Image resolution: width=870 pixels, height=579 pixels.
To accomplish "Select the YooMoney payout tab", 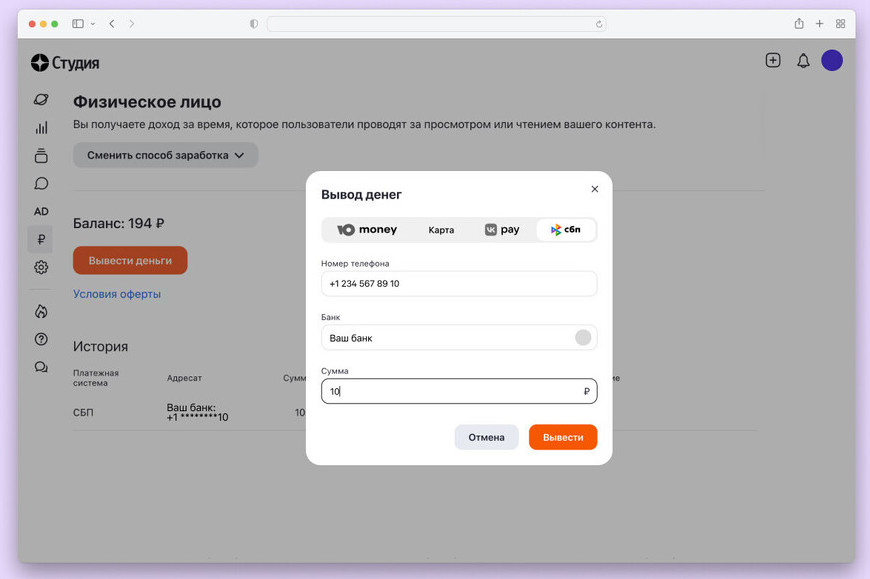I will pyautogui.click(x=367, y=230).
